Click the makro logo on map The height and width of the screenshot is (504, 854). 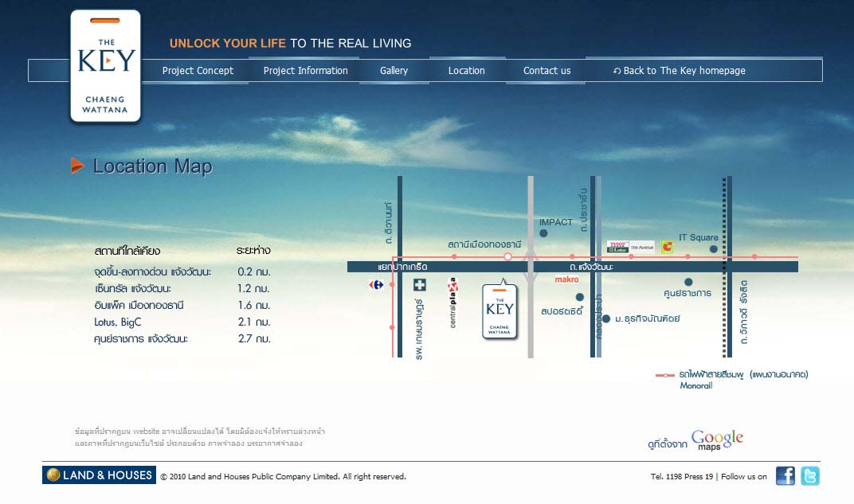[x=566, y=279]
